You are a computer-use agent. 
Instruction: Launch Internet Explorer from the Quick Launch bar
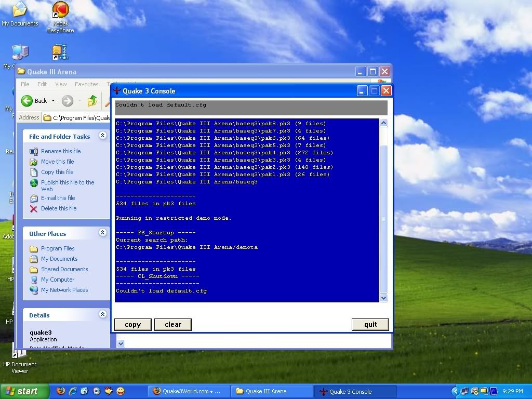tap(73, 391)
